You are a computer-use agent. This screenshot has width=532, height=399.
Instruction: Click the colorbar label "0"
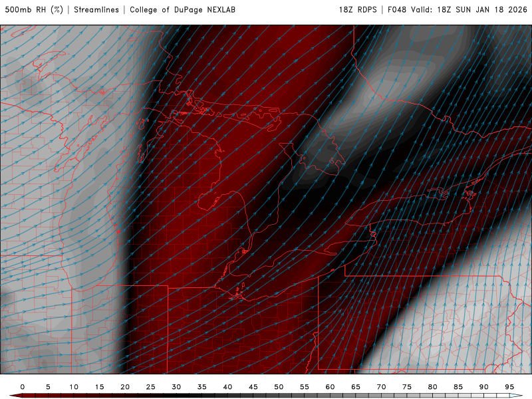coord(23,387)
